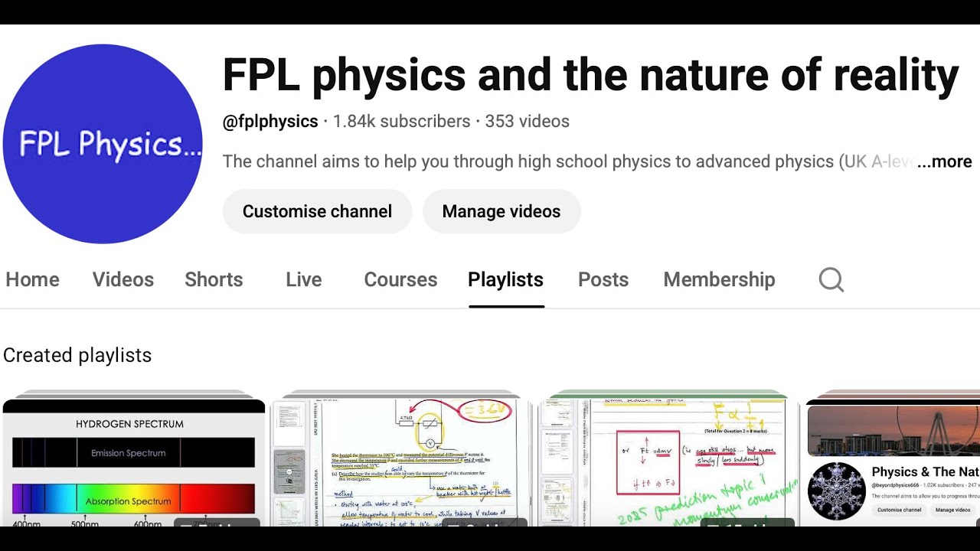Expand channel description with ...more
Image resolution: width=980 pixels, height=551 pixels.
(x=944, y=161)
